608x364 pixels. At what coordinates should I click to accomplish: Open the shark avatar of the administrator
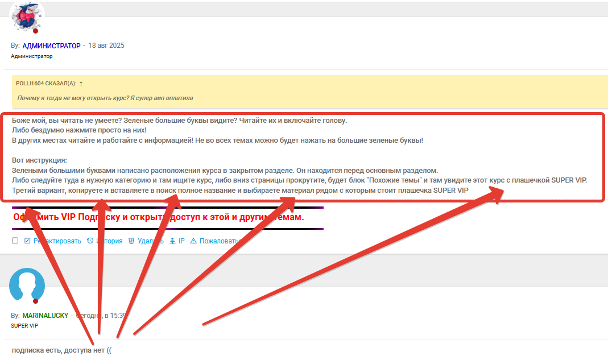coord(27,17)
